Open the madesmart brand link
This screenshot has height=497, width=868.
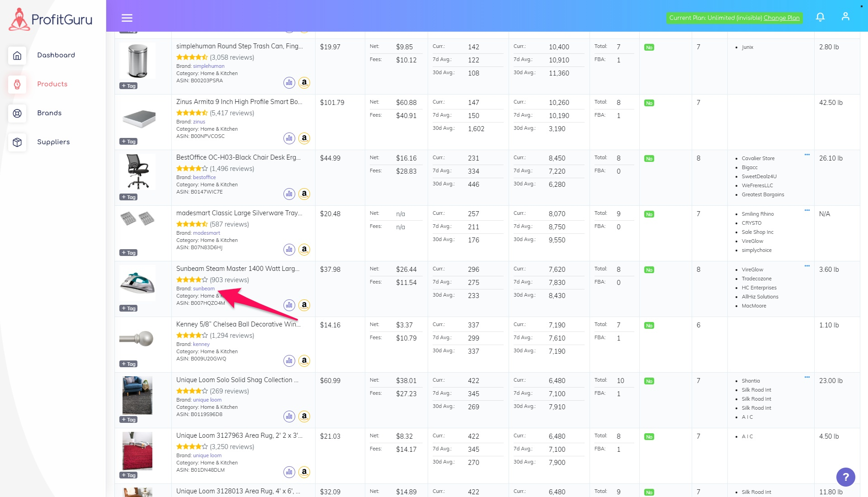tap(207, 233)
